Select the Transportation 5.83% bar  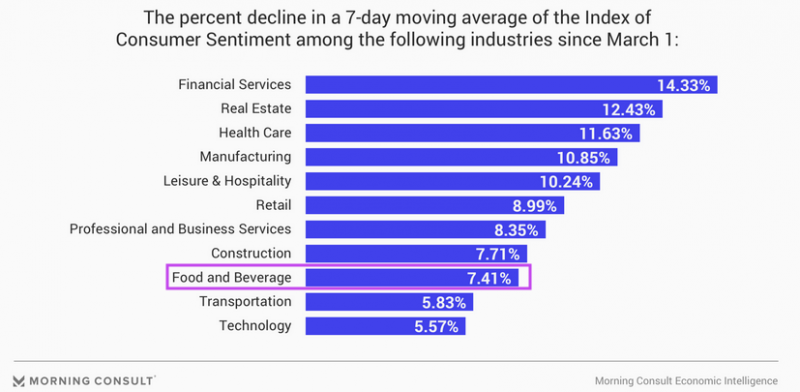389,302
